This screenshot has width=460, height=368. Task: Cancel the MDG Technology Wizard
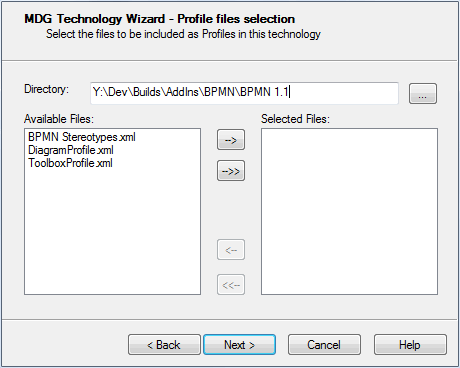[324, 345]
